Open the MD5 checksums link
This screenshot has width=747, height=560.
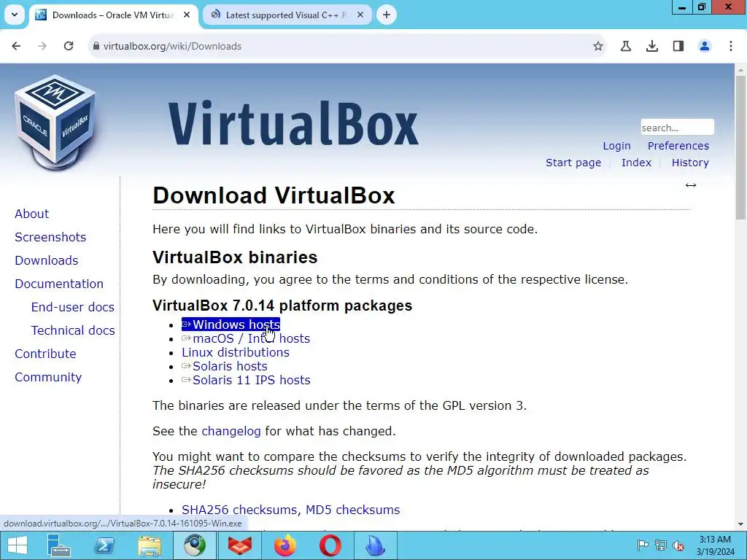(x=352, y=510)
